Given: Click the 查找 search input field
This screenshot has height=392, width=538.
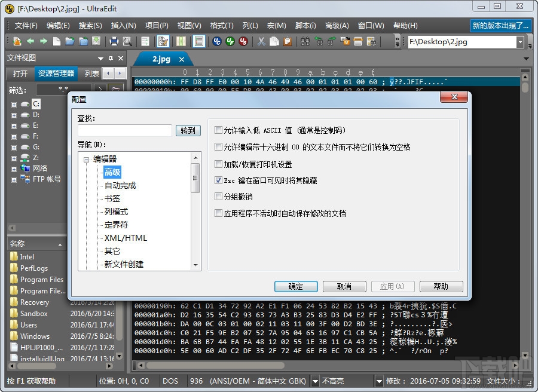Looking at the screenshot, I should pos(124,131).
